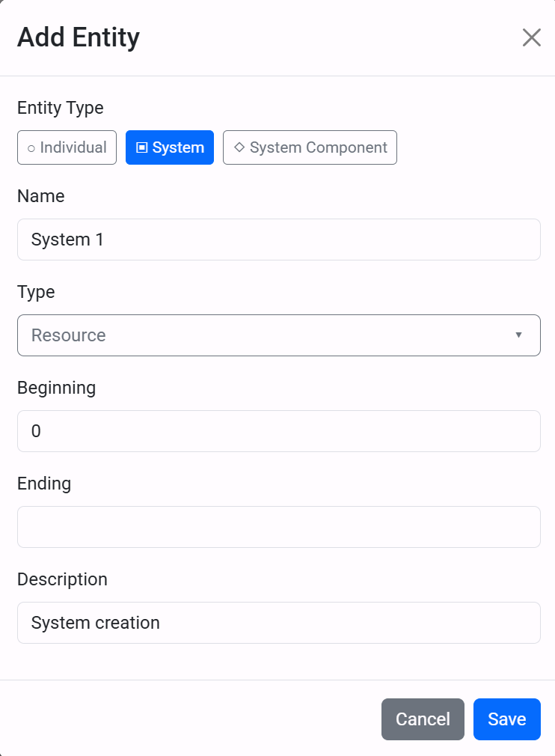Image resolution: width=555 pixels, height=756 pixels.
Task: Save the new entity
Action: coord(506,719)
